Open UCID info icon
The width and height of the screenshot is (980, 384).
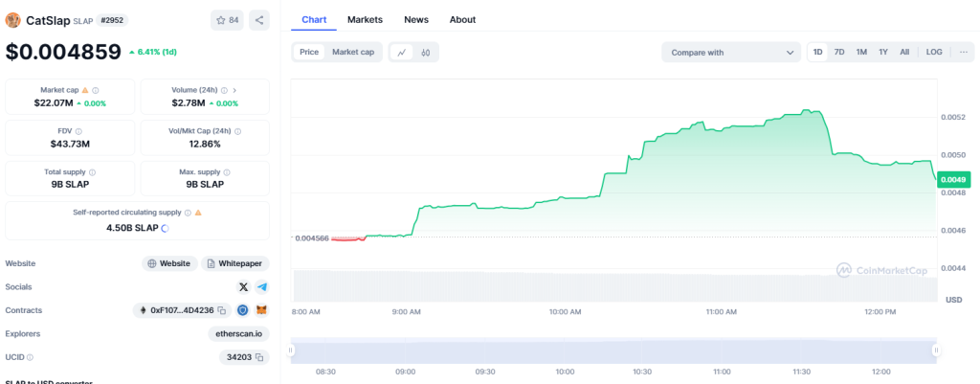coord(30,358)
